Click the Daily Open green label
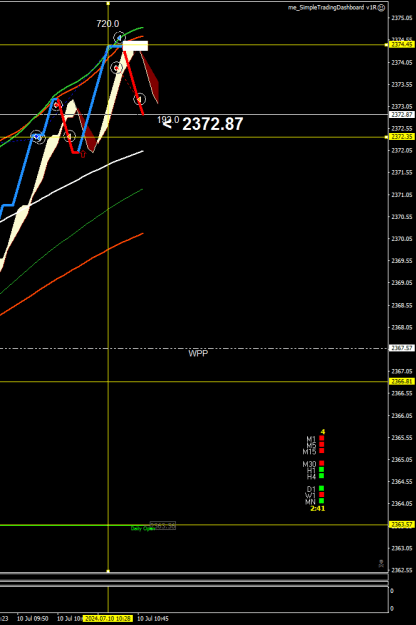Viewport: 416px width, 625px height. [143, 529]
